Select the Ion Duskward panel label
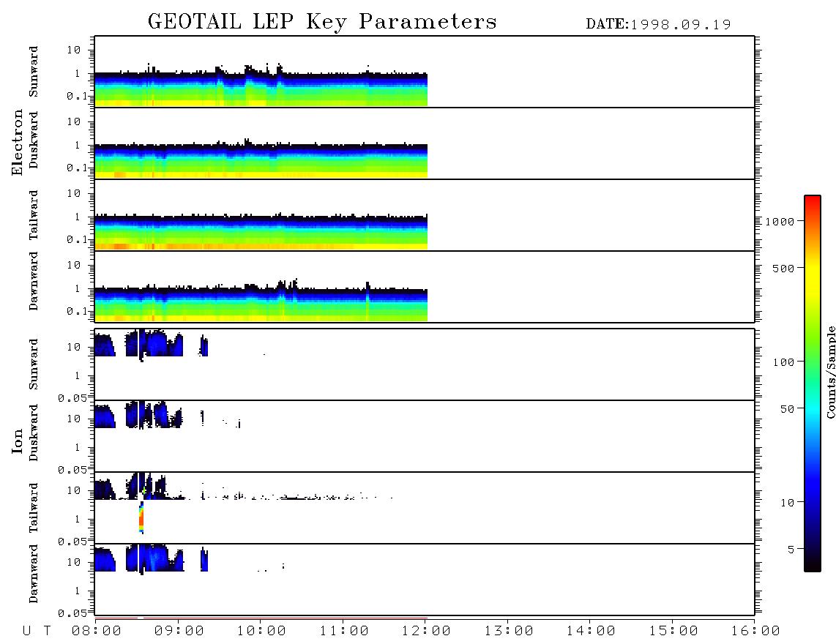This screenshot has width=836, height=644. pyautogui.click(x=34, y=433)
